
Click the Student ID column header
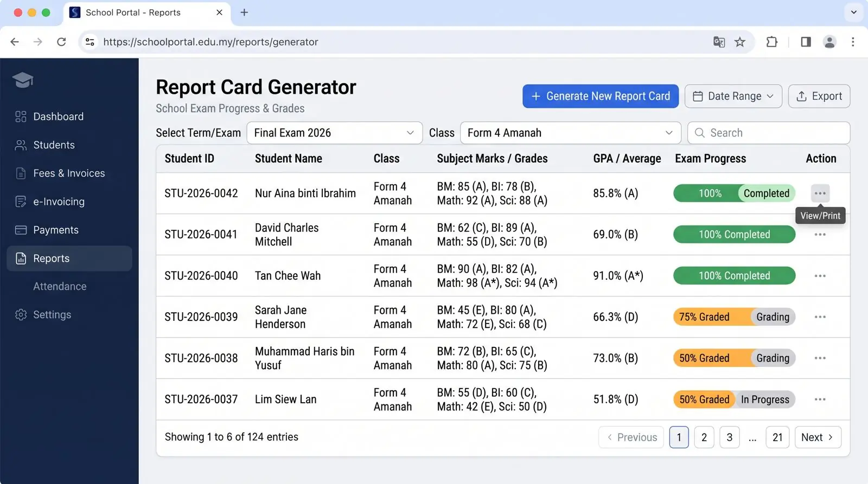click(189, 159)
